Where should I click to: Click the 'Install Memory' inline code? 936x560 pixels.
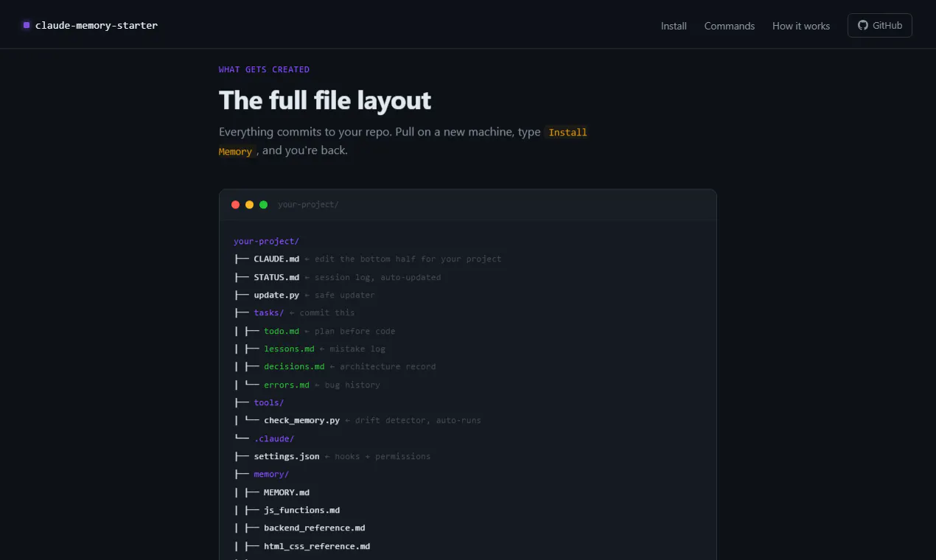(567, 133)
